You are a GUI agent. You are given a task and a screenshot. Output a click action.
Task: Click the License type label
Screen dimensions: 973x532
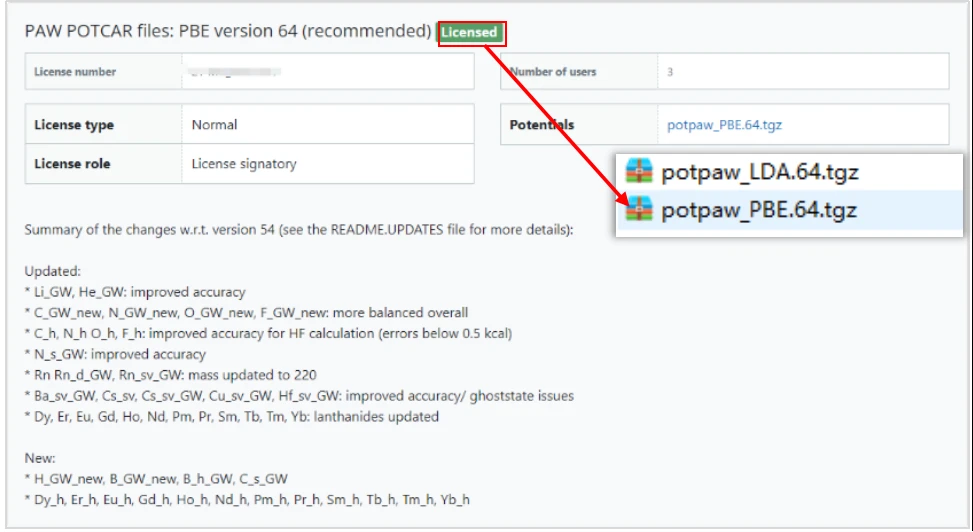[74, 125]
